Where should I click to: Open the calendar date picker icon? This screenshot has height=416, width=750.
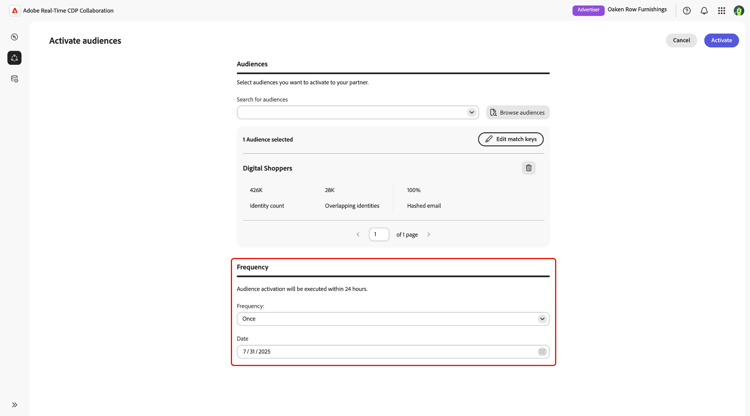(542, 352)
